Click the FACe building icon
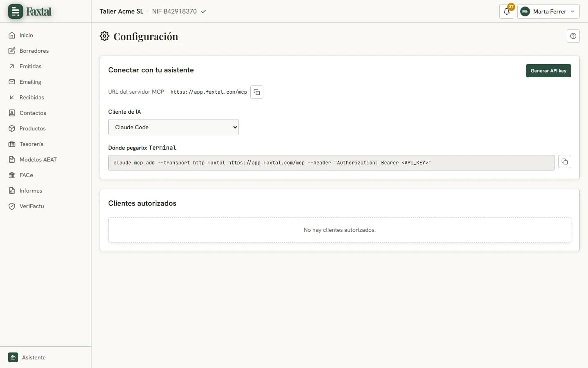Viewport: 588px width, 368px height. [12, 175]
